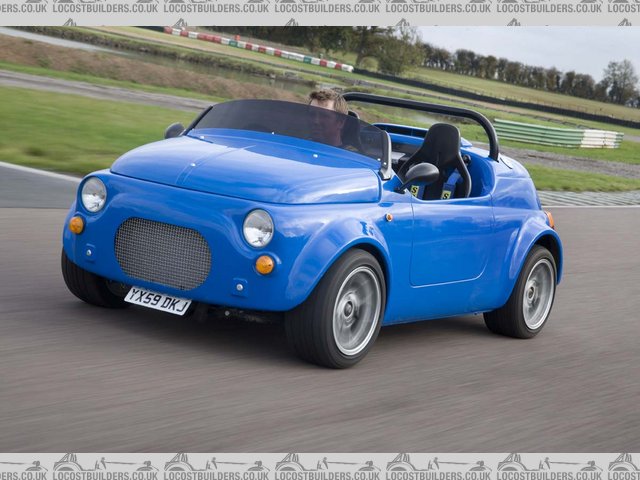Click the LOCOSTBUILDERS.CO.UK watermark at the top
This screenshot has height=480, width=640.
tap(320, 8)
